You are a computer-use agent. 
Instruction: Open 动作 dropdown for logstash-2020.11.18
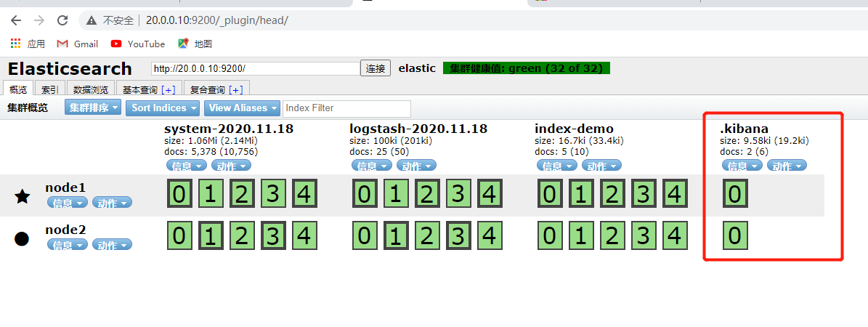coord(415,165)
